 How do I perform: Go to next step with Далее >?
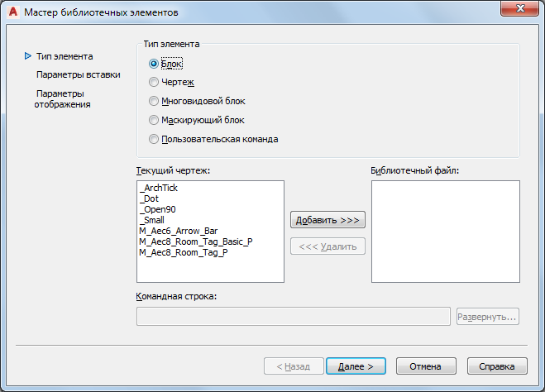tap(356, 366)
